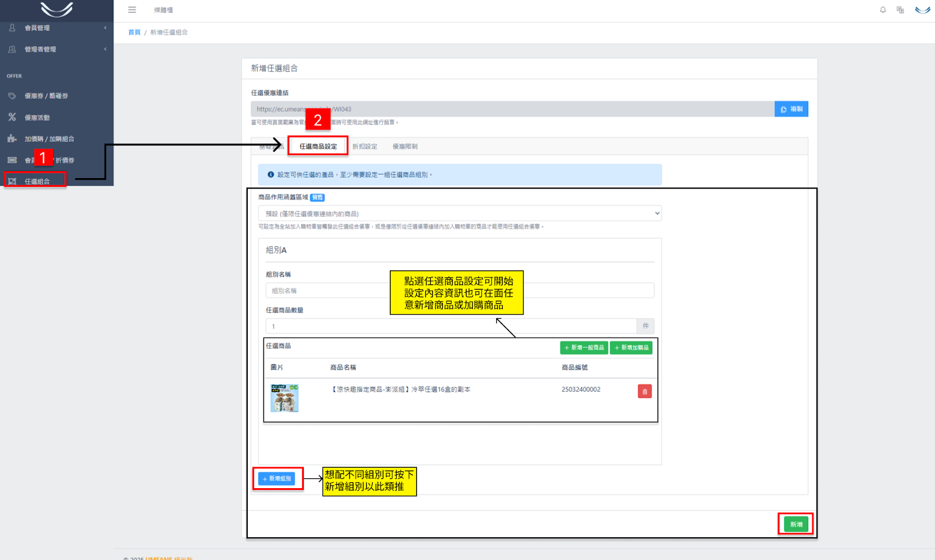Image resolution: width=935 pixels, height=560 pixels.
Task: Click the 組別A section heading
Action: pos(276,250)
